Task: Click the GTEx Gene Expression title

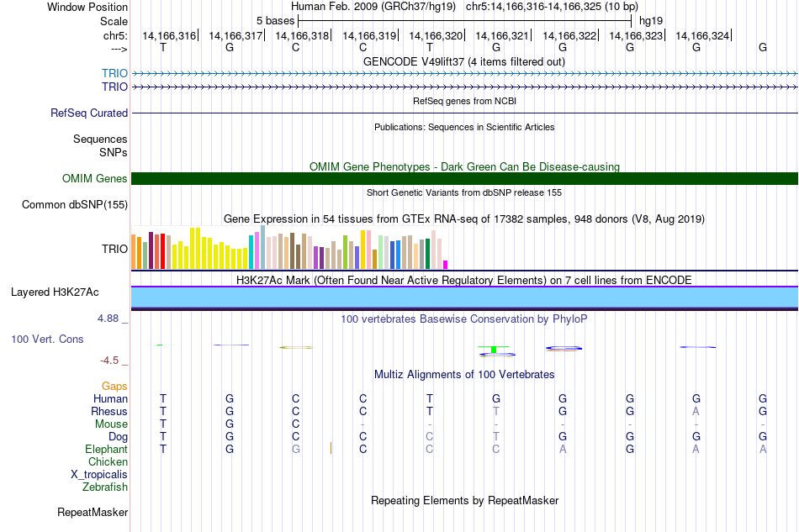Action: [464, 219]
